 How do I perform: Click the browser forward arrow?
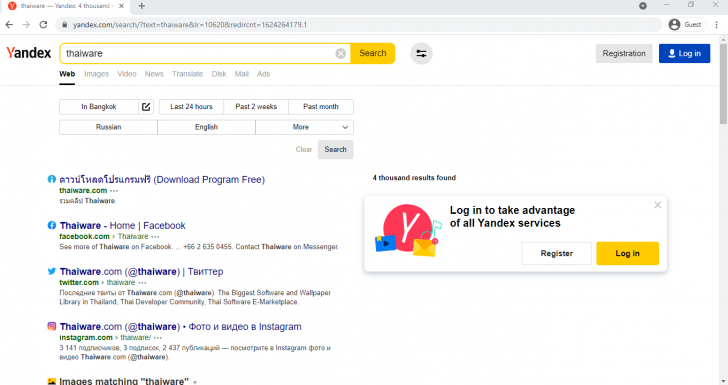26,25
